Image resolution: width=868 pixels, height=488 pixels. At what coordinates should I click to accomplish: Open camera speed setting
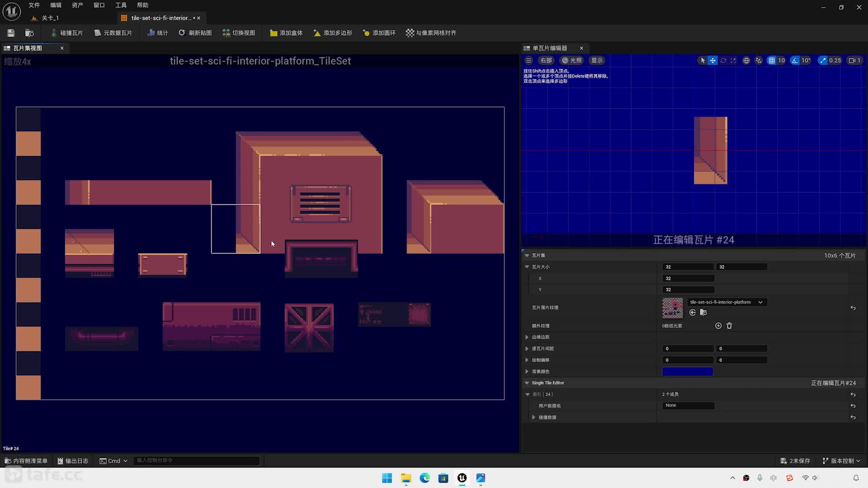854,61
